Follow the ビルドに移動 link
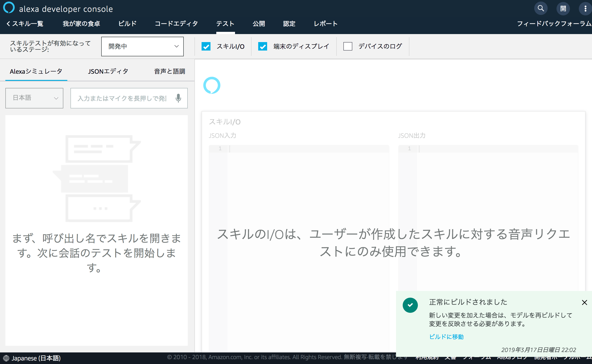592x364 pixels. click(446, 337)
